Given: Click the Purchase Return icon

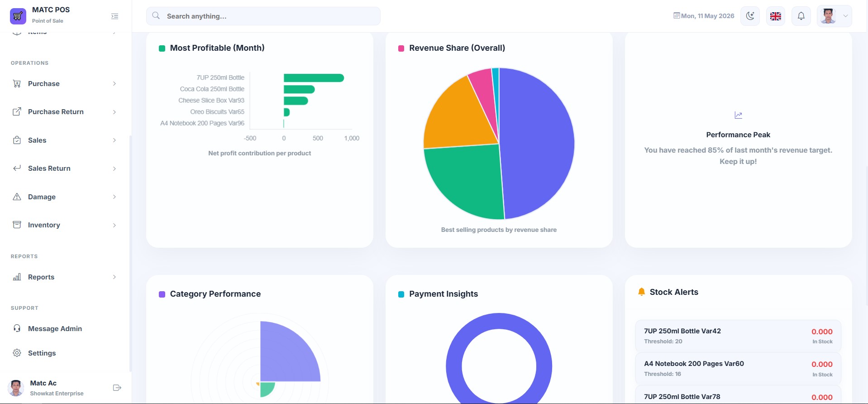Looking at the screenshot, I should 17,112.
